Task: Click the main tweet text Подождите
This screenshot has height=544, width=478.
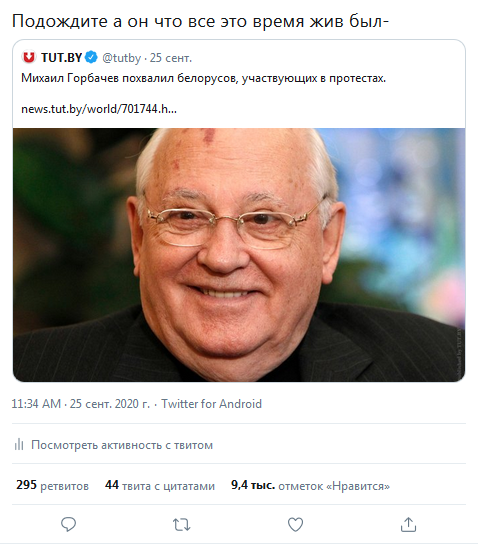Action: coord(200,21)
